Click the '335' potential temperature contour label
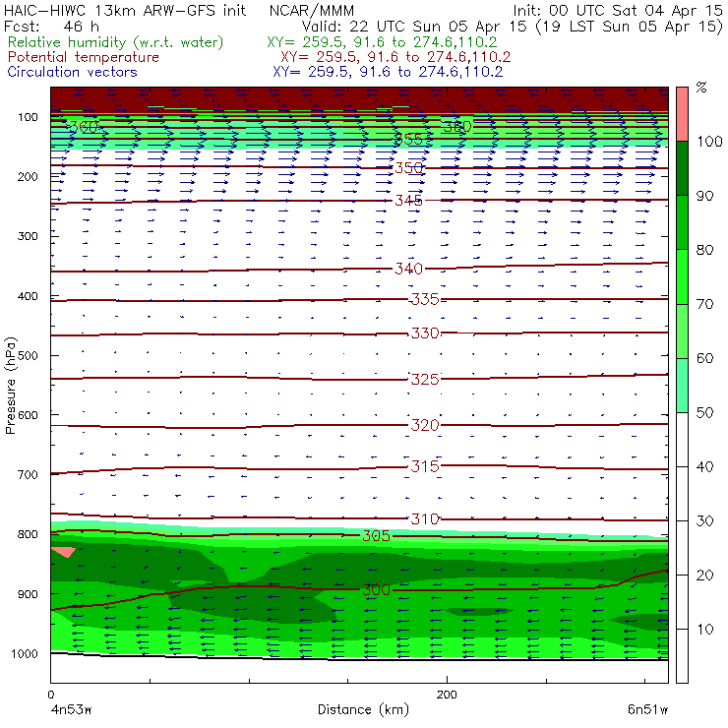This screenshot has width=728, height=728. (425, 299)
